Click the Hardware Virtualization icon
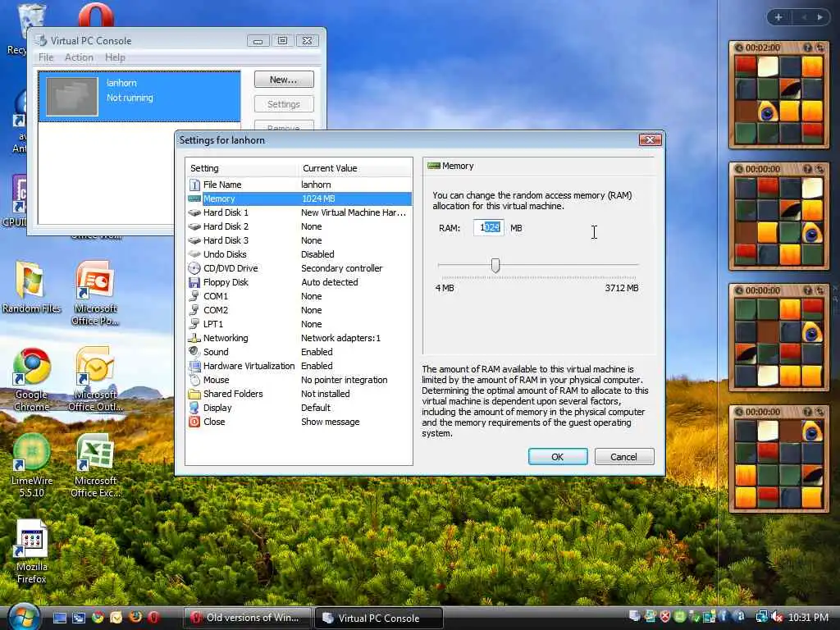Viewport: 840px width, 630px height. [x=194, y=366]
